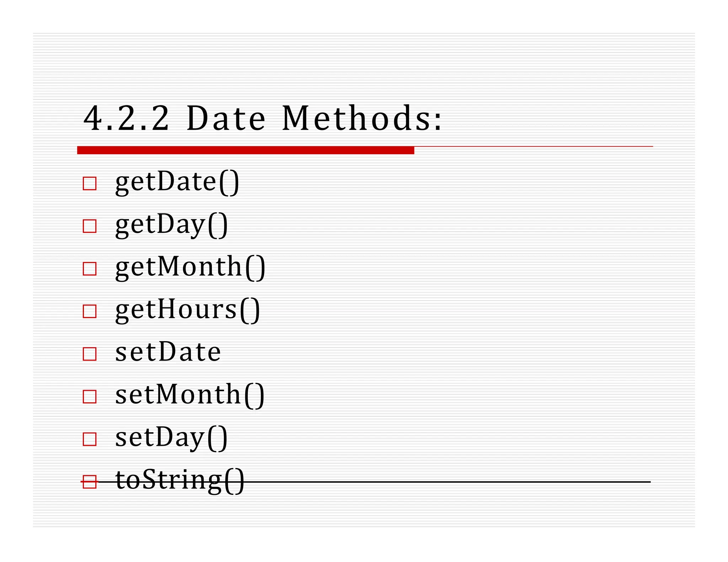Viewport: 728px width, 562px height.
Task: Click the red bullet next to setMonth()
Action: click(x=89, y=397)
